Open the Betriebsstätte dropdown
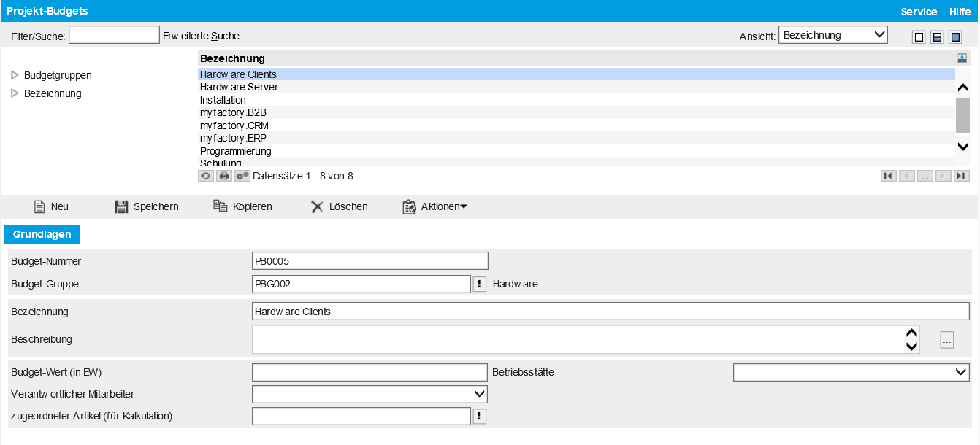980x445 pixels. 851,373
